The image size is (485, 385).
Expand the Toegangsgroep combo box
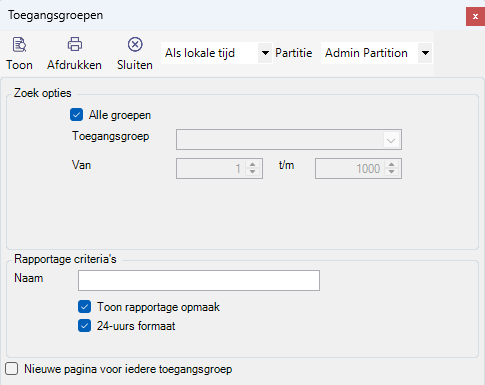tap(391, 140)
